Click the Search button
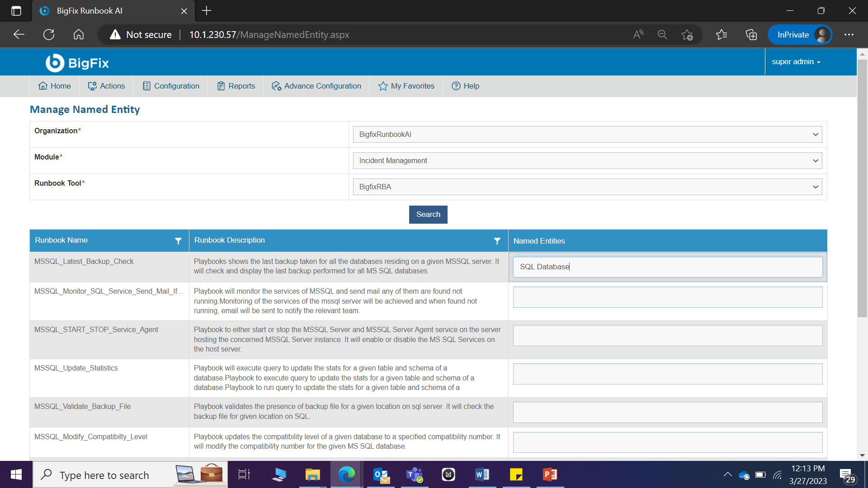The width and height of the screenshot is (868, 488). click(x=428, y=215)
